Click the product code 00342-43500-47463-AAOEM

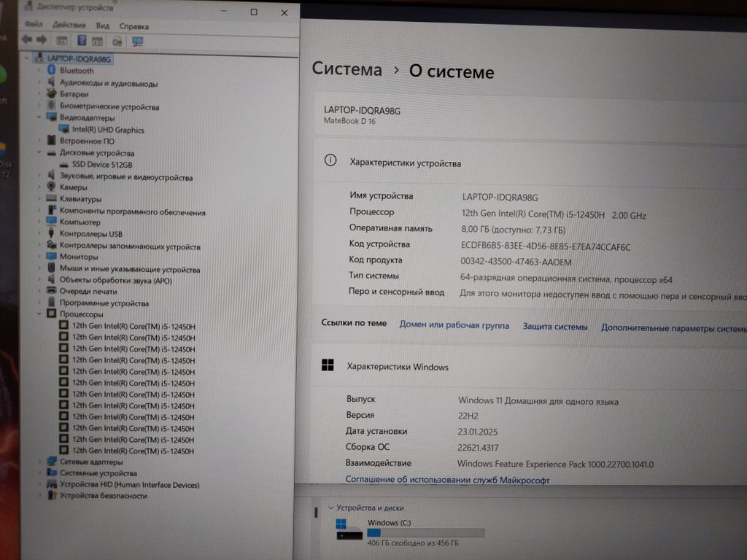coord(516,262)
